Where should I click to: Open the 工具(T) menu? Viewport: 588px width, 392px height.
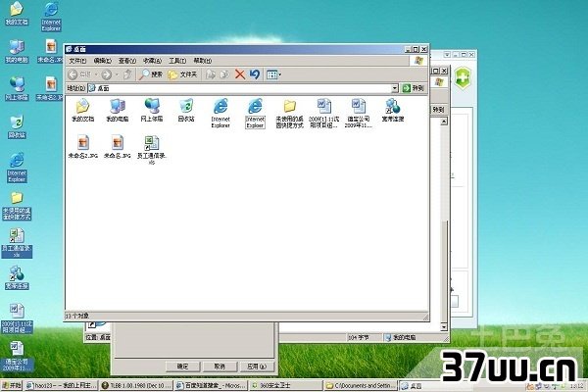(x=177, y=61)
